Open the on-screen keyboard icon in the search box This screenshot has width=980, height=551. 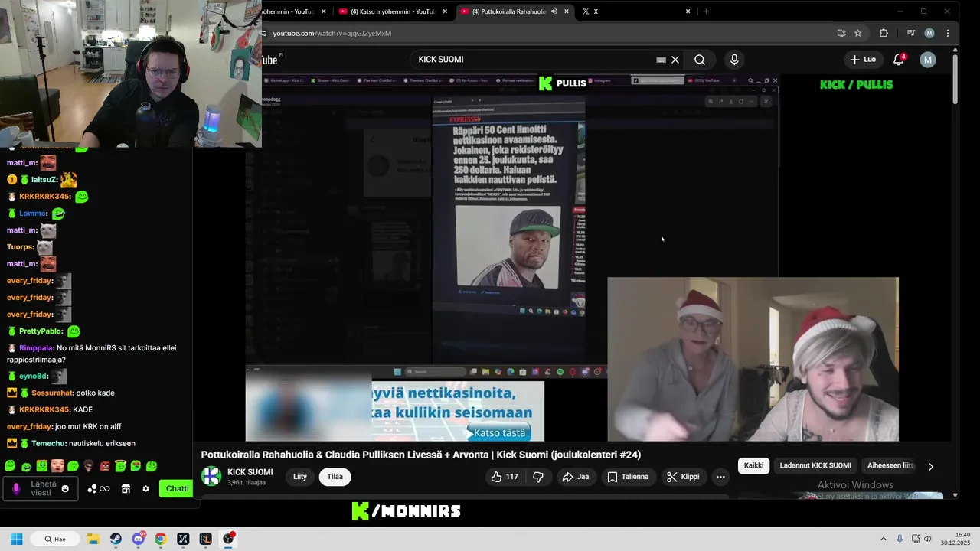click(x=661, y=60)
